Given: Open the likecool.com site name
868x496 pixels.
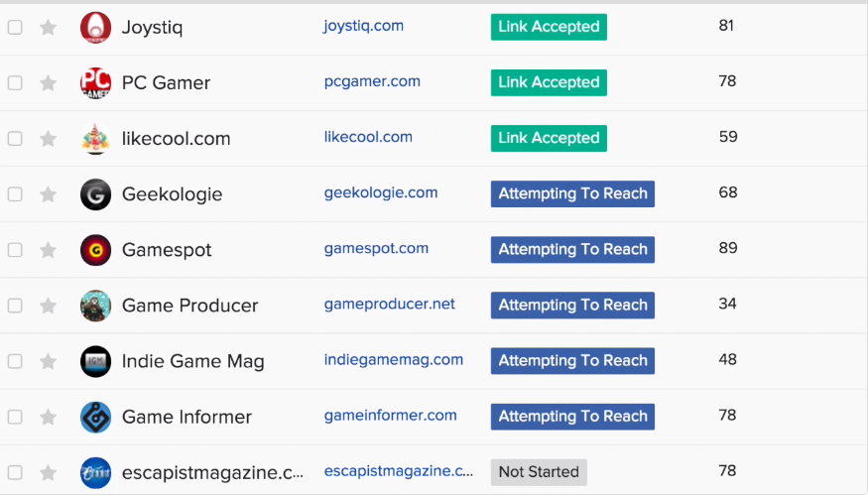Looking at the screenshot, I should click(x=176, y=139).
